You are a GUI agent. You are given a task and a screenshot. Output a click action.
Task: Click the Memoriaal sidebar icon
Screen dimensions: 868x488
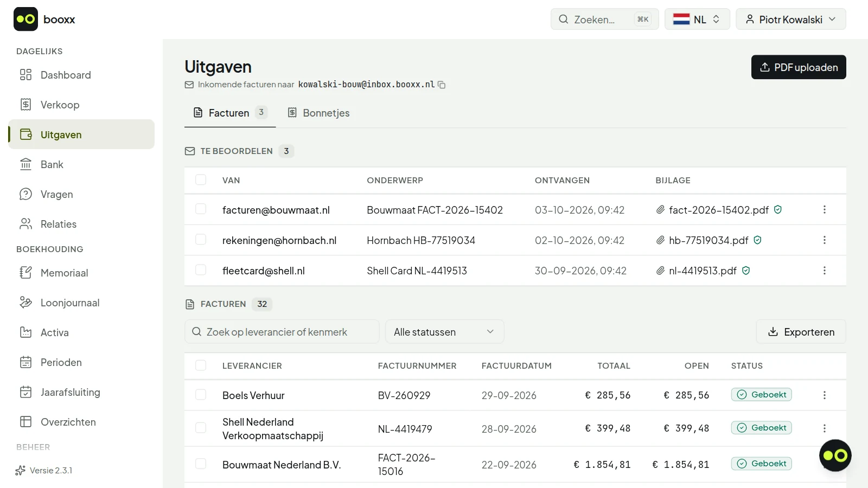click(25, 273)
